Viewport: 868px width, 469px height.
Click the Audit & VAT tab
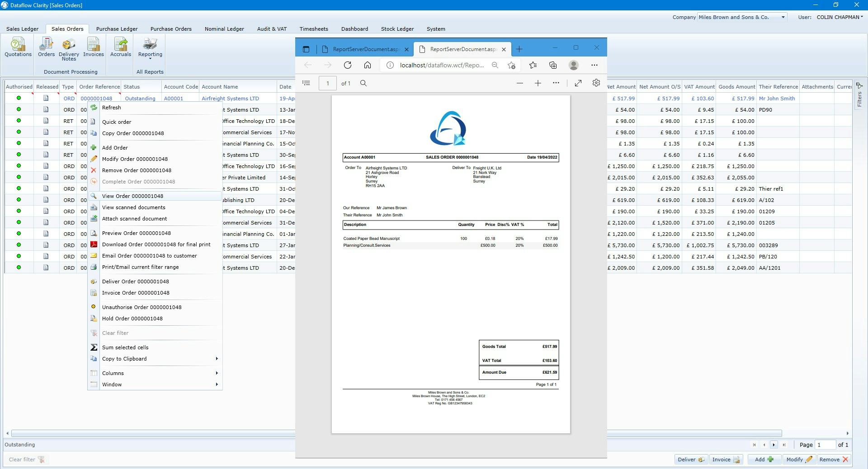pos(272,29)
